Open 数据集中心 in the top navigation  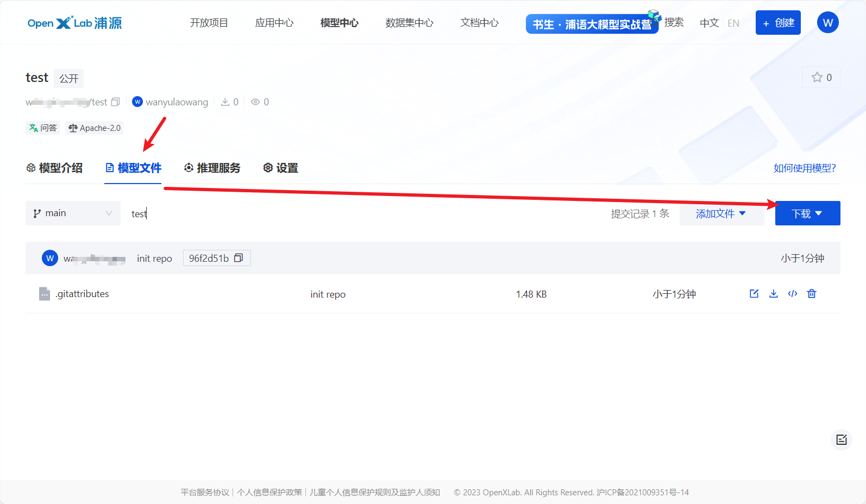(409, 23)
